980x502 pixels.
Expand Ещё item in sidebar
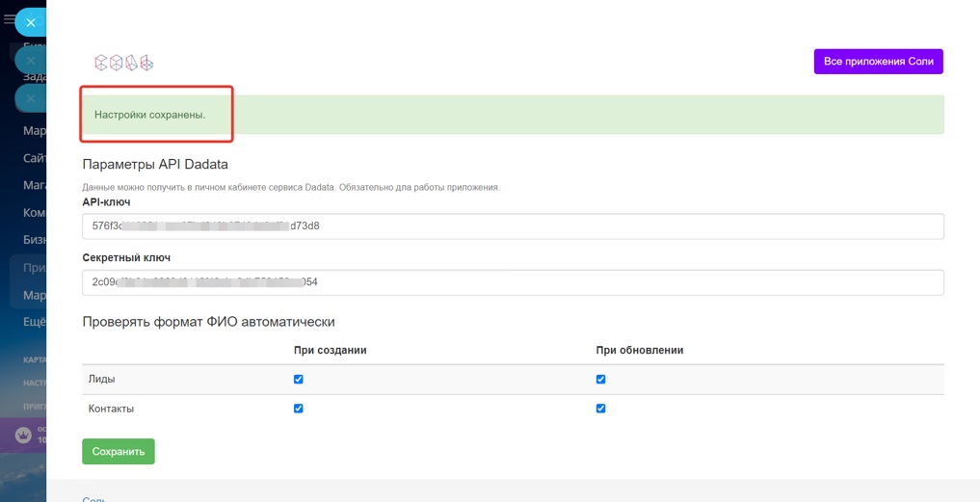35,322
